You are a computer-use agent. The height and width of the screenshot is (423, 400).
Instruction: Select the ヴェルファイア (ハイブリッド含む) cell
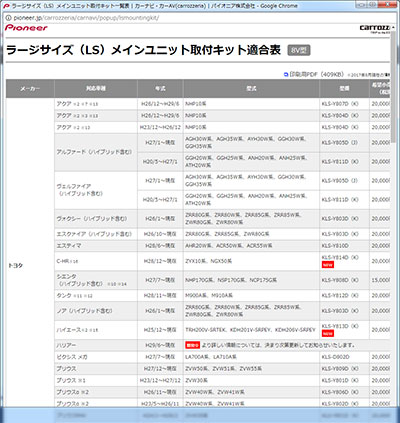96,190
